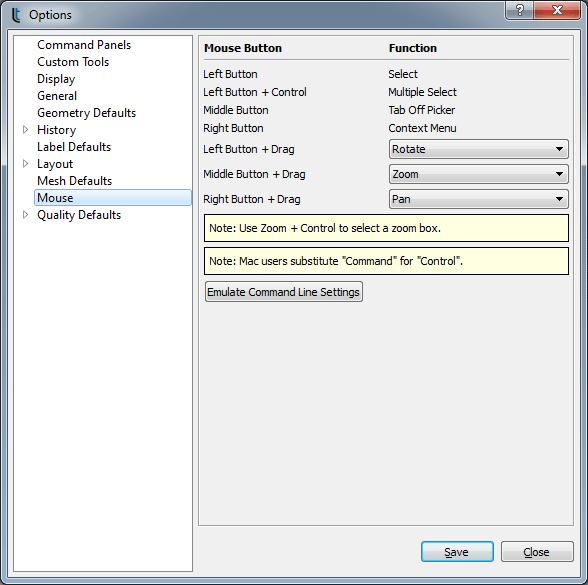Select Geometry Defaults category
588x585 pixels.
(87, 113)
